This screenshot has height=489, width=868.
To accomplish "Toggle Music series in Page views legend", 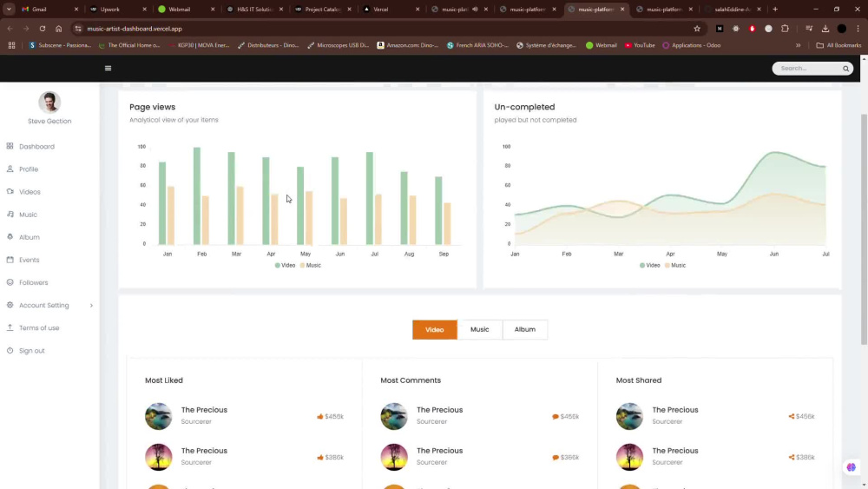I will coord(311,265).
